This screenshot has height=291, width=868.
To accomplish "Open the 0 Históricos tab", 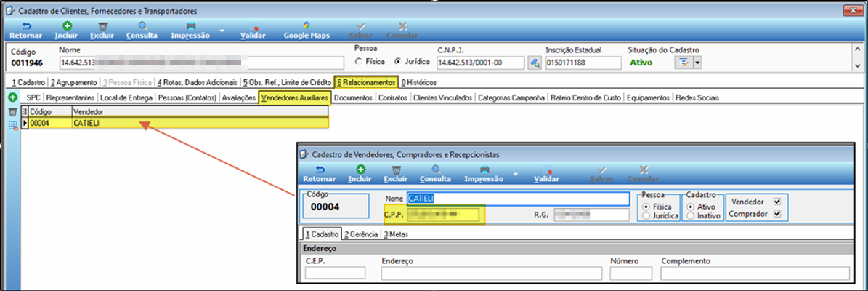I will (419, 83).
